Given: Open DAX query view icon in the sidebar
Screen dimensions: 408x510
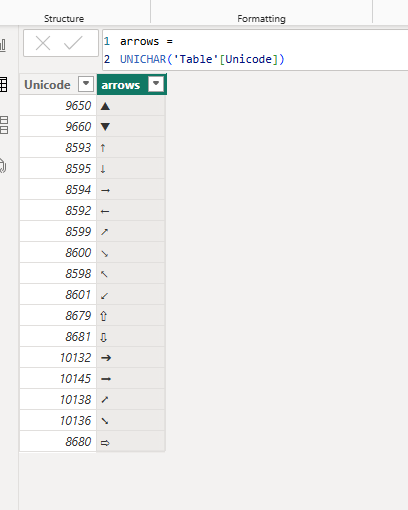Looking at the screenshot, I should pos(3,166).
